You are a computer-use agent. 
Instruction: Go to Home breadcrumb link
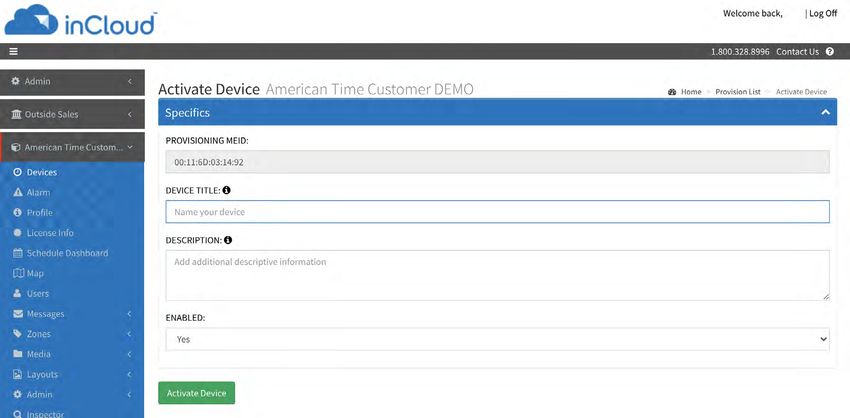(x=691, y=92)
